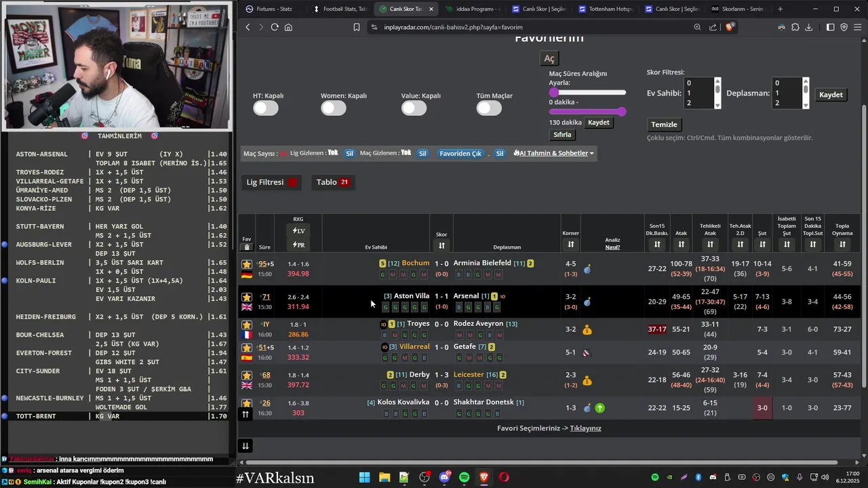Click the Aç button
This screenshot has height=488, width=868.
point(549,58)
